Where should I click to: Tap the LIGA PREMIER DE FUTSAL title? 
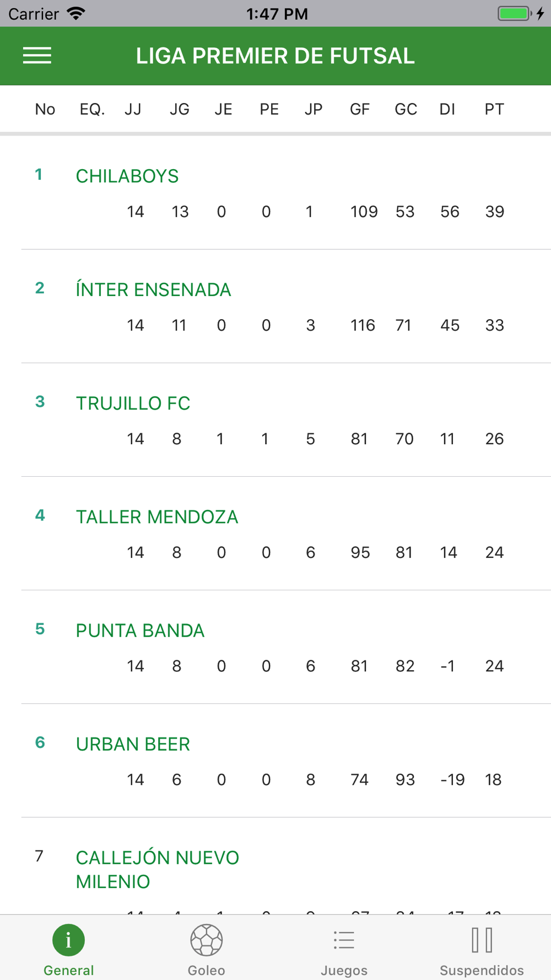pos(275,56)
